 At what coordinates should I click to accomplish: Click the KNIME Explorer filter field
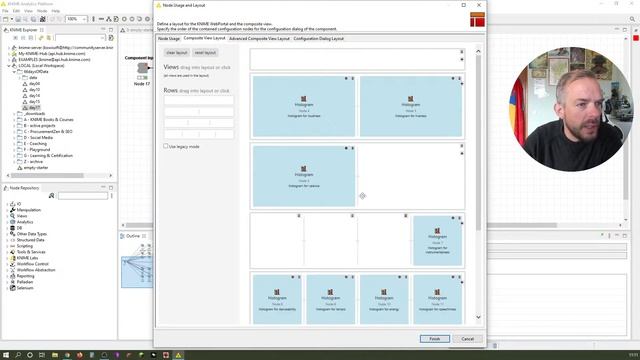pos(80,38)
